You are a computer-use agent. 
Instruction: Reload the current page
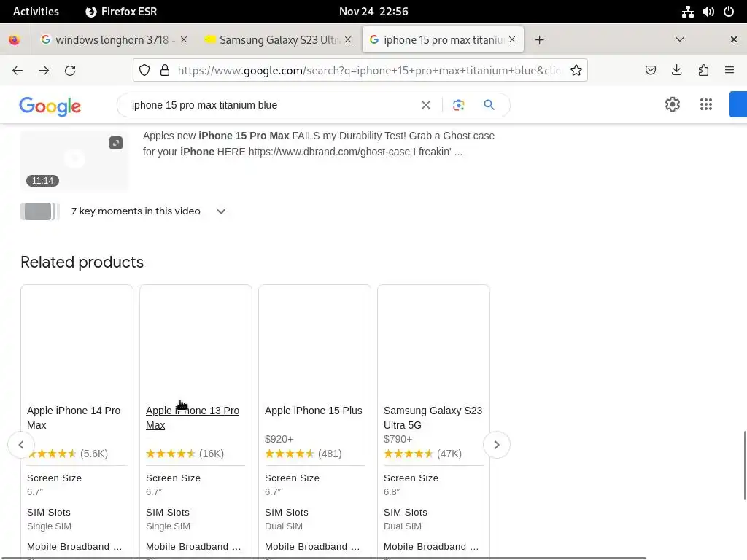coord(70,70)
